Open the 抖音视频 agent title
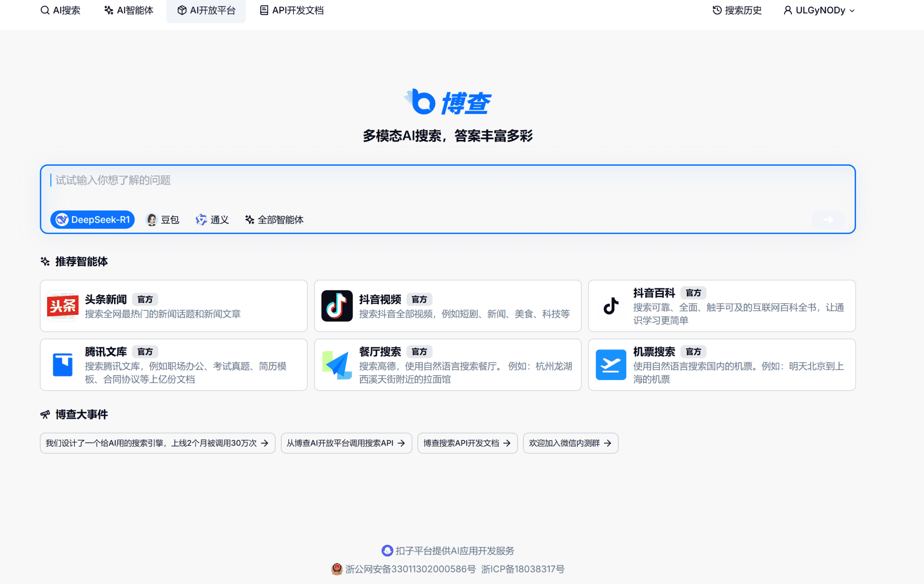The width and height of the screenshot is (924, 584). pyautogui.click(x=380, y=299)
